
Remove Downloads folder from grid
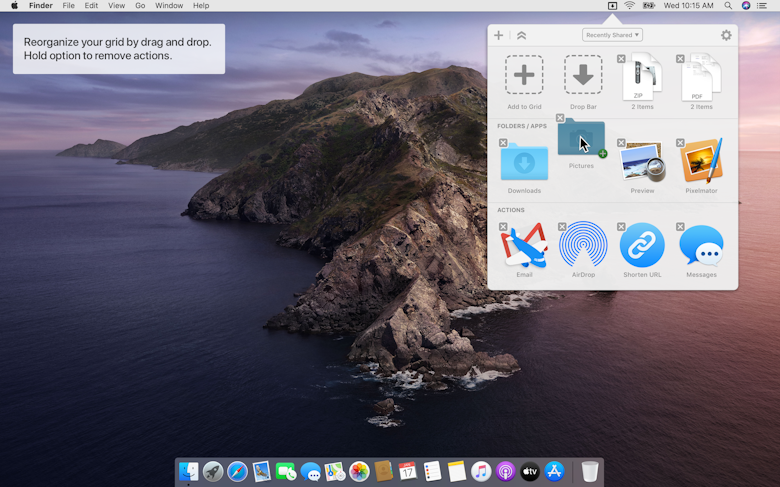click(x=503, y=143)
